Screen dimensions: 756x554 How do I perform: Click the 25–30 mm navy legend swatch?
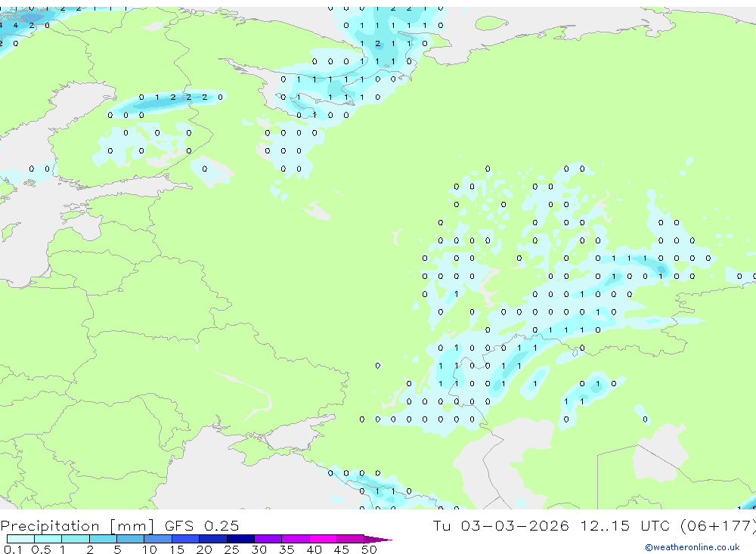click(x=240, y=539)
